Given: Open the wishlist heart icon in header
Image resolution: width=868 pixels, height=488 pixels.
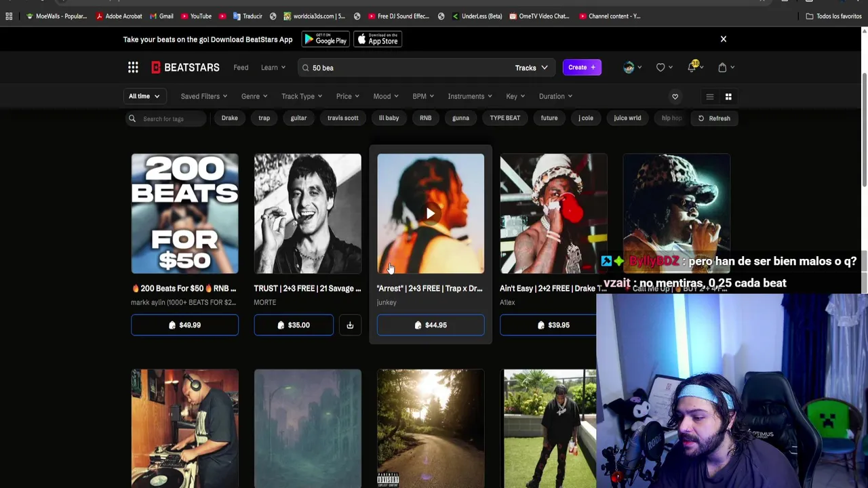Looking at the screenshot, I should (660, 67).
